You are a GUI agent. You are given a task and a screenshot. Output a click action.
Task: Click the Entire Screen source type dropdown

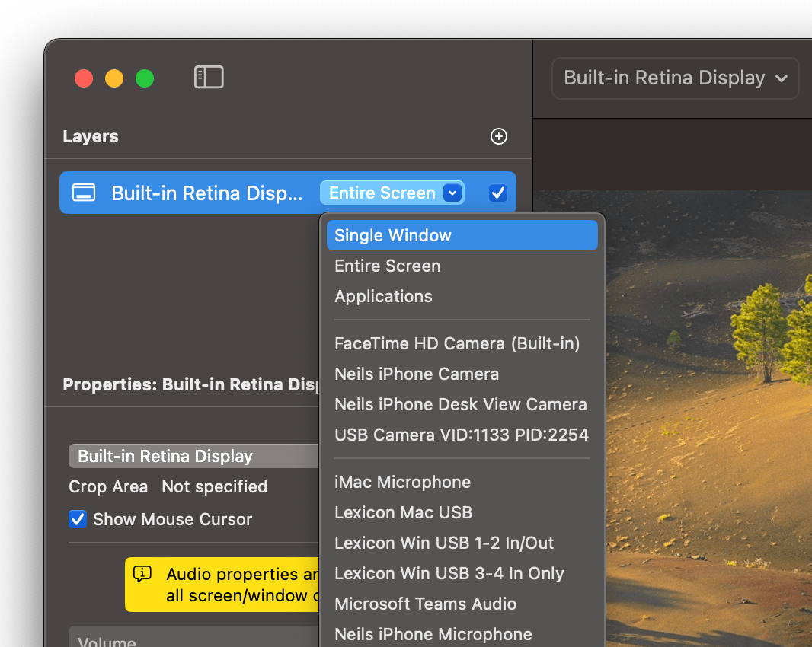pyautogui.click(x=392, y=193)
